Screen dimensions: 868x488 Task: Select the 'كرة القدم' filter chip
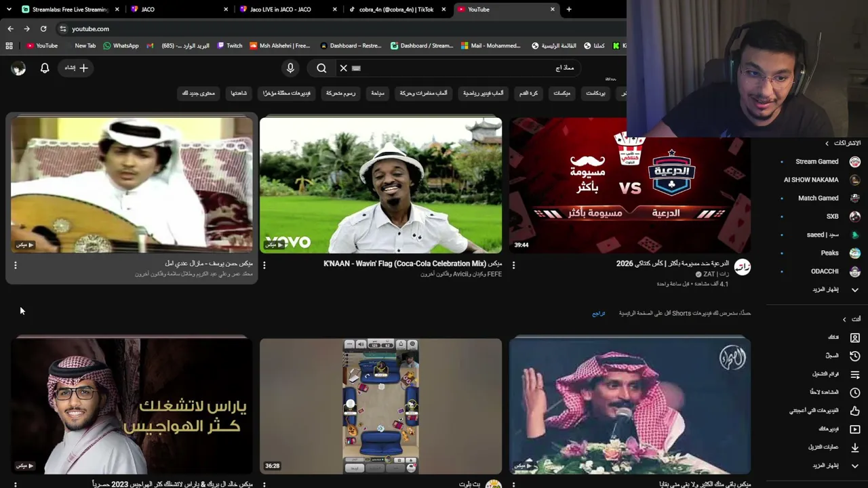pos(529,93)
